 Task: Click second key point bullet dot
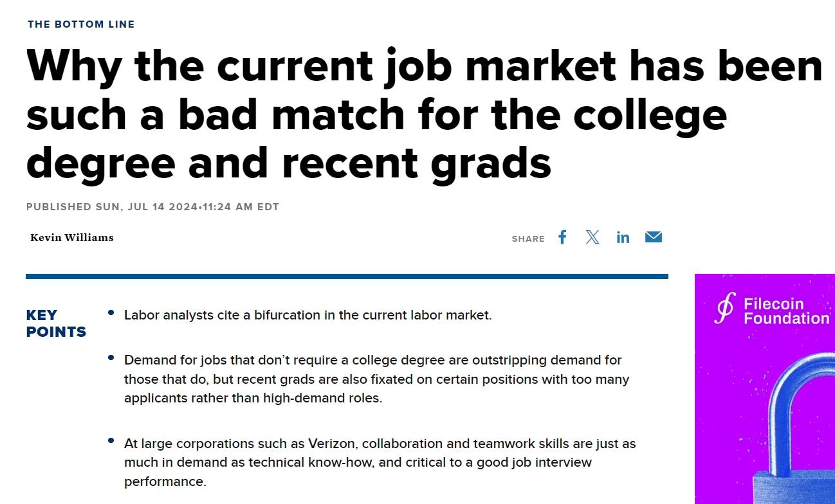111,357
